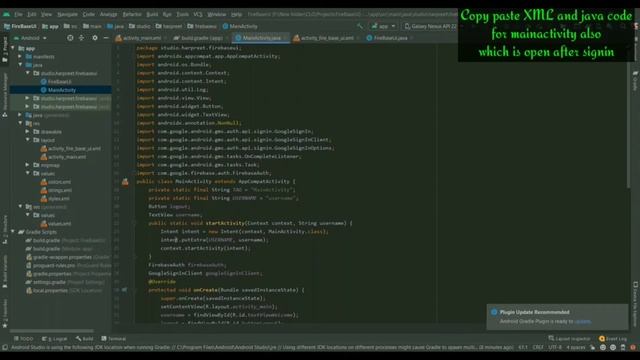Switch to the build.gradle (:app) tab
This screenshot has width=640, height=360.
pos(199,38)
